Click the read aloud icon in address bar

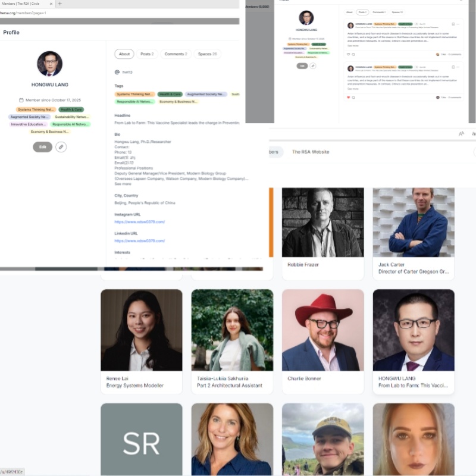click(461, 134)
